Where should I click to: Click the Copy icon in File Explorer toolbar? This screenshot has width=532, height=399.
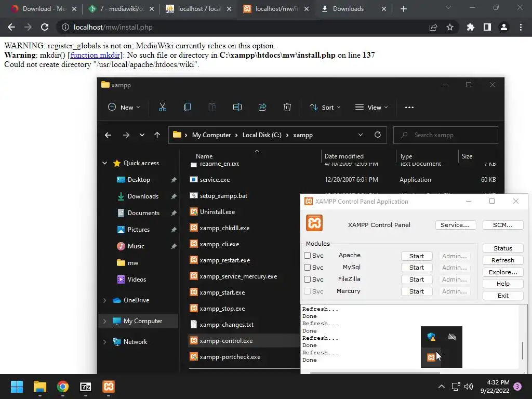point(187,107)
